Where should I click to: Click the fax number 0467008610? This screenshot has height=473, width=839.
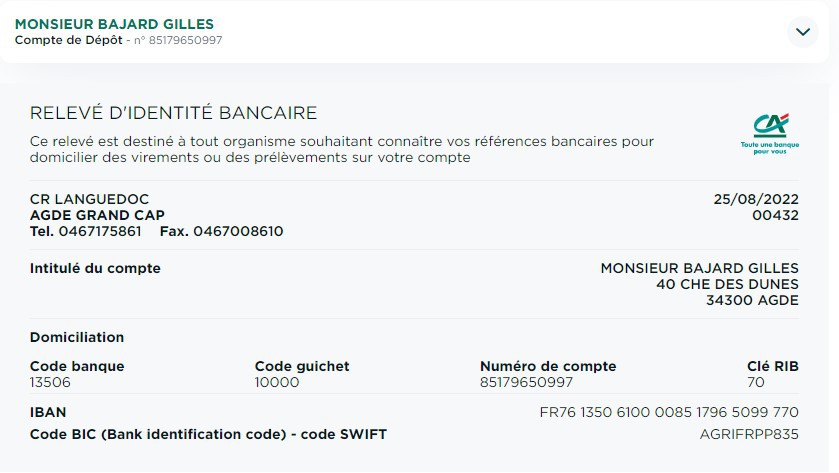coord(238,231)
